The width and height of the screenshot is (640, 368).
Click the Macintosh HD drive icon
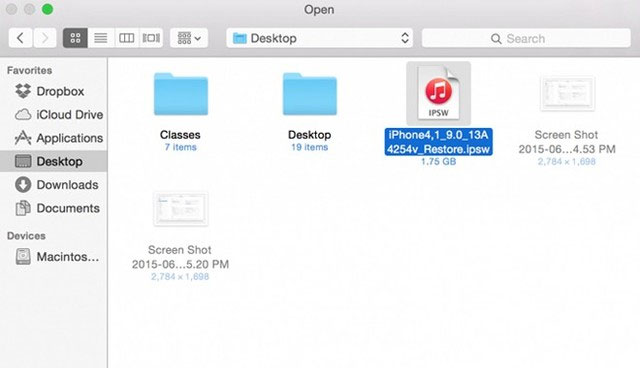click(23, 257)
